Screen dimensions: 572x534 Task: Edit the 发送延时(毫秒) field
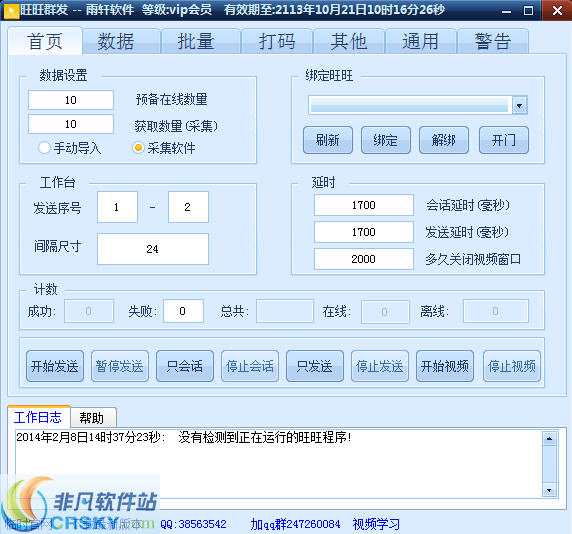tap(364, 232)
